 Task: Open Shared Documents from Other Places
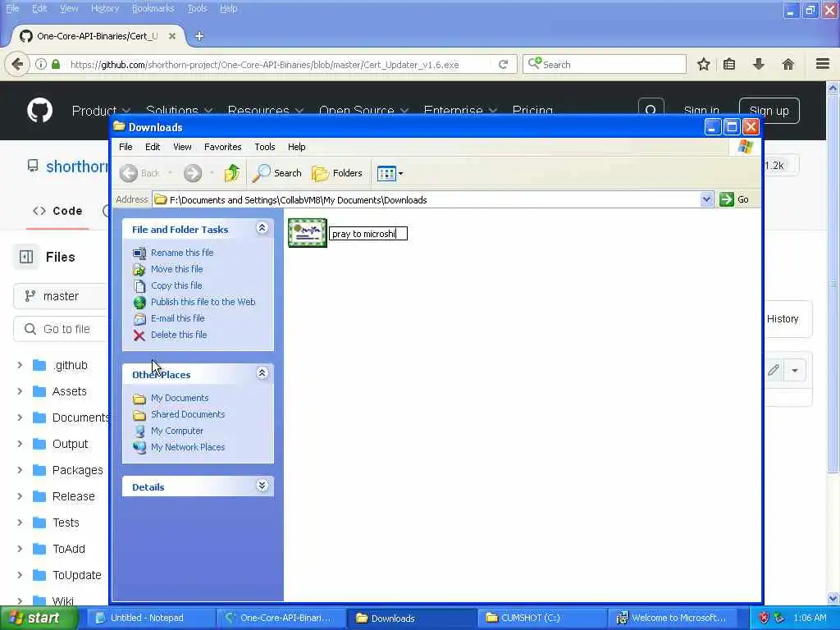pos(188,414)
